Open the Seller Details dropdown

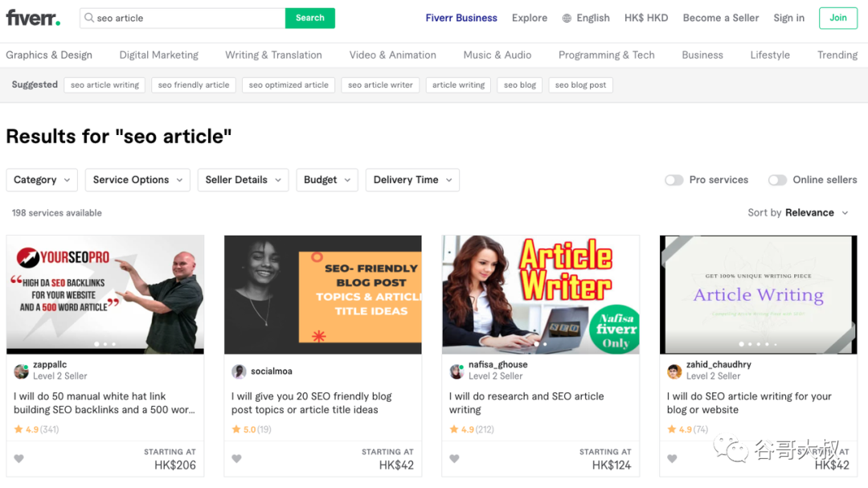click(243, 180)
